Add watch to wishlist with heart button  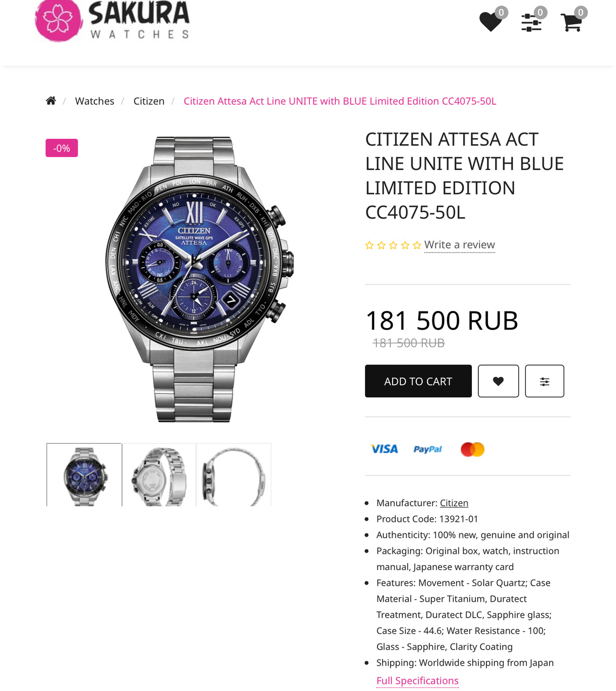coord(498,381)
